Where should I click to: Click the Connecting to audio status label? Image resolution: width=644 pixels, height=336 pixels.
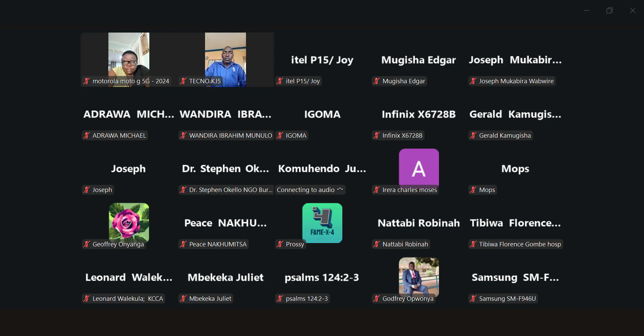[306, 190]
